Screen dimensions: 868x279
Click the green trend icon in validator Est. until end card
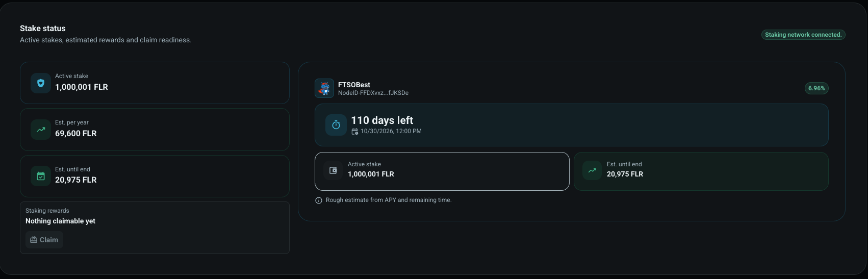592,170
